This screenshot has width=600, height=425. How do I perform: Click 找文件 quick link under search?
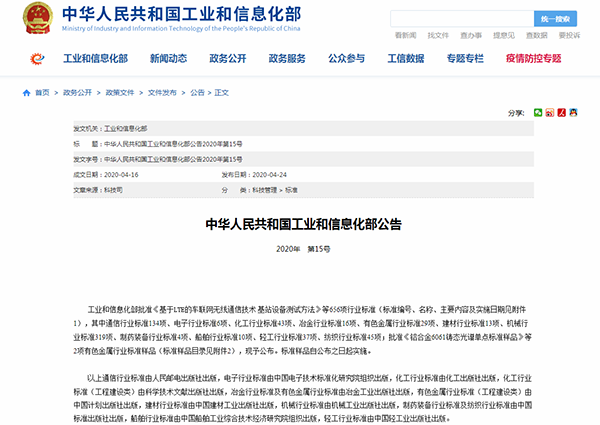pyautogui.click(x=438, y=36)
